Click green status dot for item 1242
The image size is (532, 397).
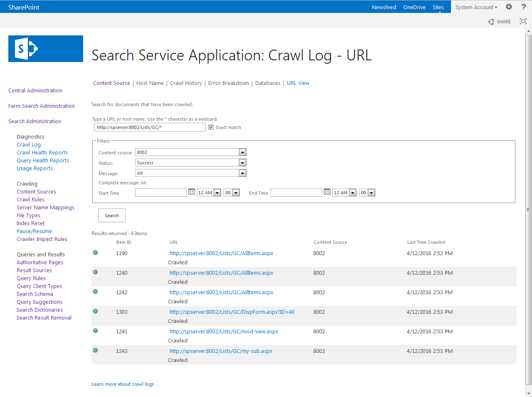click(x=96, y=292)
